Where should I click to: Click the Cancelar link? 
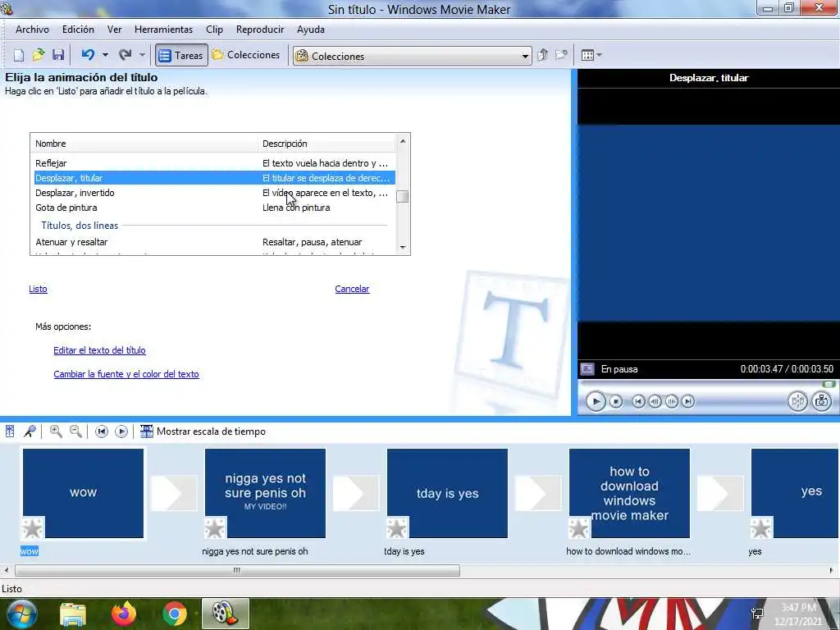point(352,289)
